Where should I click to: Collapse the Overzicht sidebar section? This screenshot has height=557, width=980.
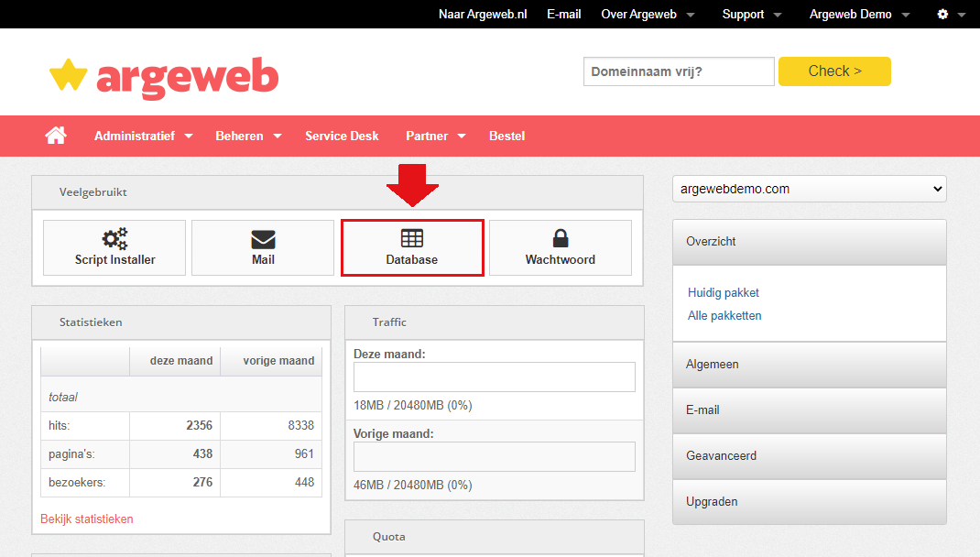[x=810, y=242]
